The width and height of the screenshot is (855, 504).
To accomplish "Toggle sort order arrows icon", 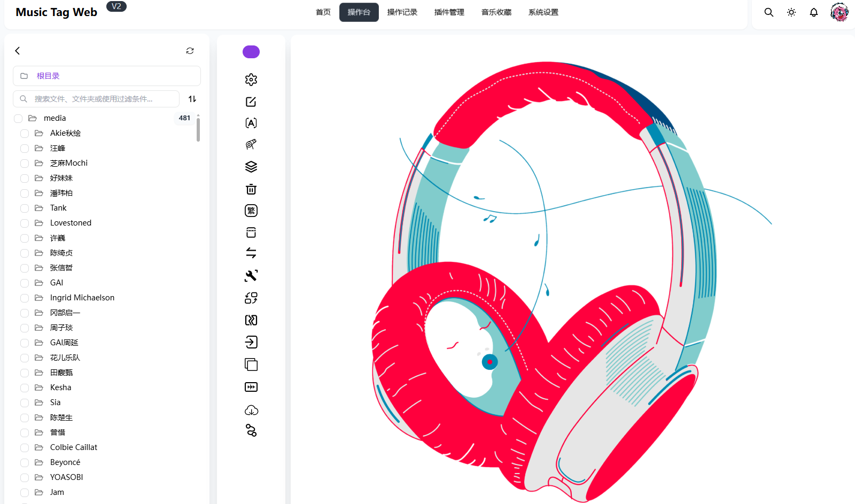I will coord(192,99).
